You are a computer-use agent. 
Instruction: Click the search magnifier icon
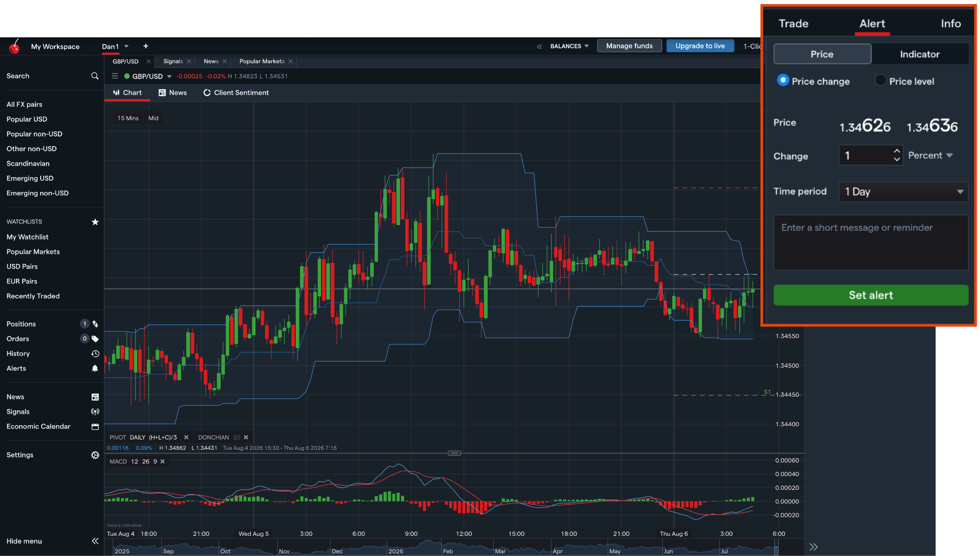[x=95, y=76]
